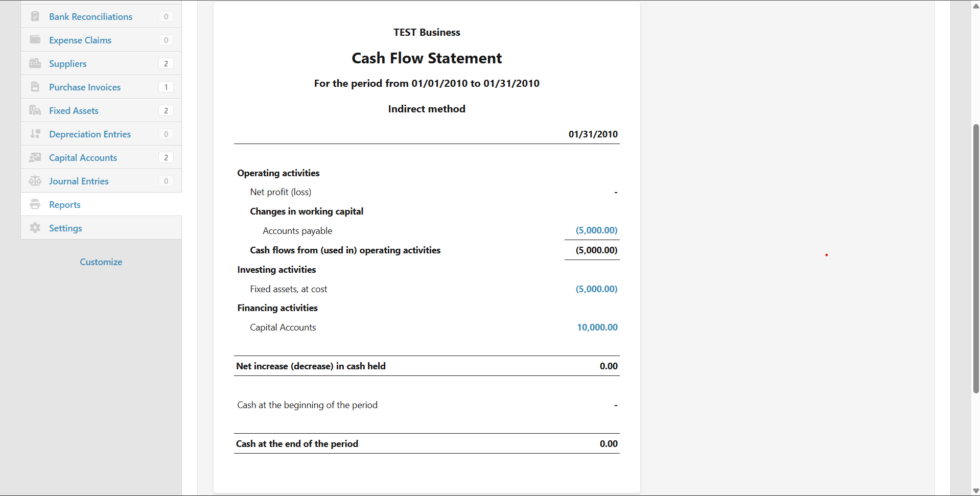Click the Journal Entries scales icon
The image size is (980, 496).
pos(35,181)
